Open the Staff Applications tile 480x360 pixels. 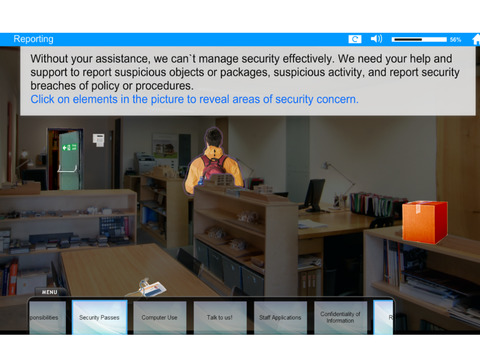[280, 317]
